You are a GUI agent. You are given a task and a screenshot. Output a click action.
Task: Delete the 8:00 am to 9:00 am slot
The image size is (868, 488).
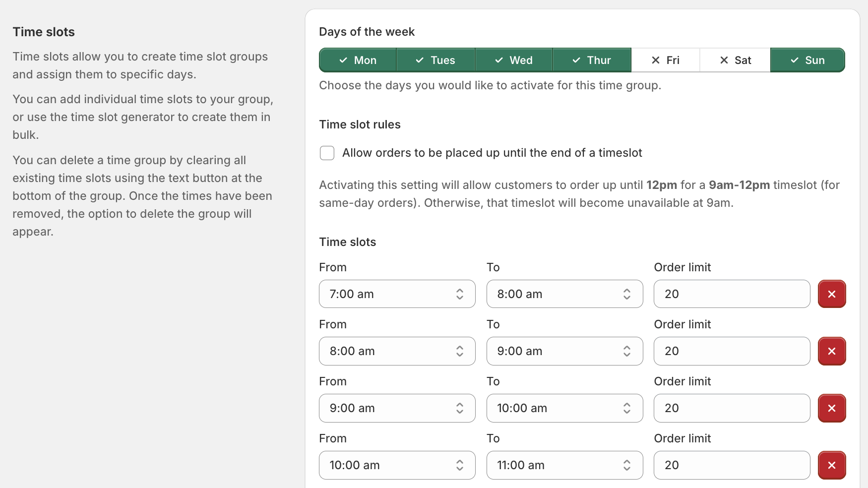(x=832, y=351)
